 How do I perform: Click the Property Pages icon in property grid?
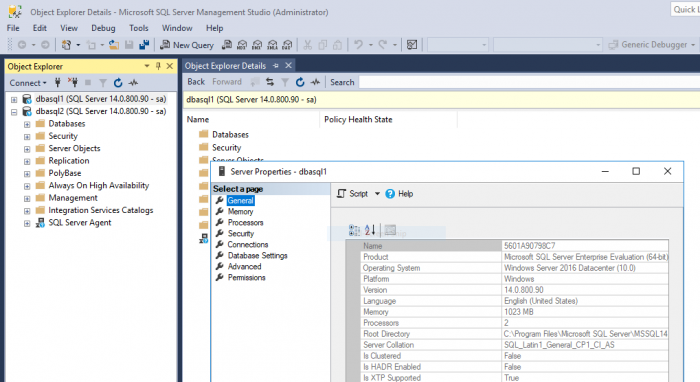[x=390, y=230]
